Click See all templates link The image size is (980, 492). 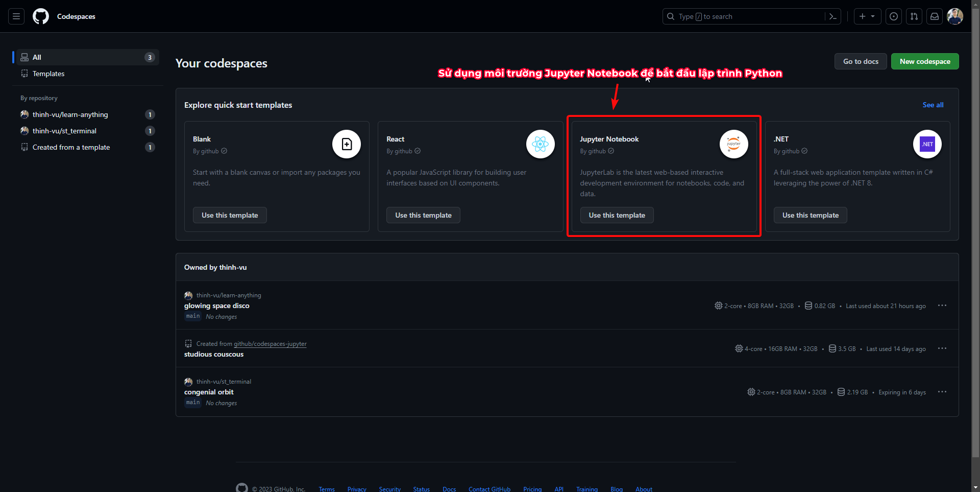tap(933, 105)
